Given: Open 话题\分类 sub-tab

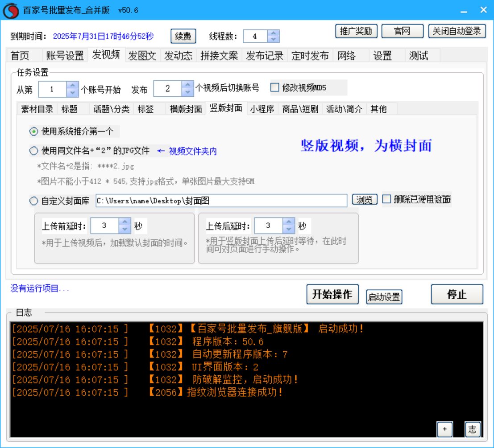Looking at the screenshot, I should click(111, 109).
